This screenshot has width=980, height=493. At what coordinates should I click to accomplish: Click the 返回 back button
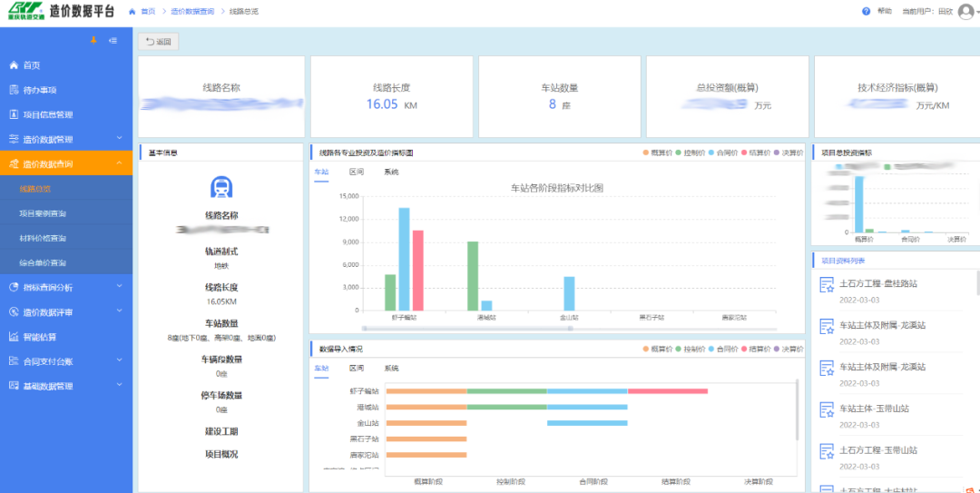158,42
